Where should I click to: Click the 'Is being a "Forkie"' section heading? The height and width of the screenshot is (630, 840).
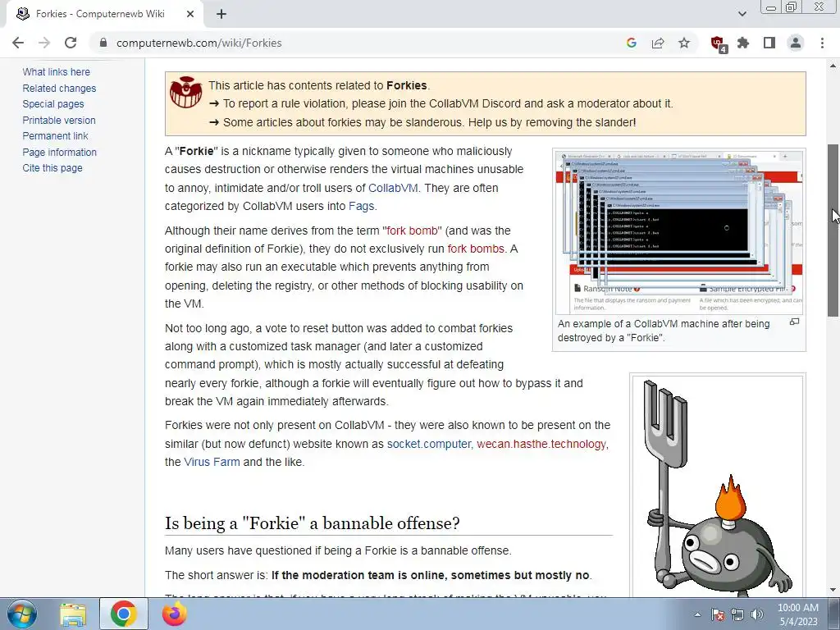(313, 523)
